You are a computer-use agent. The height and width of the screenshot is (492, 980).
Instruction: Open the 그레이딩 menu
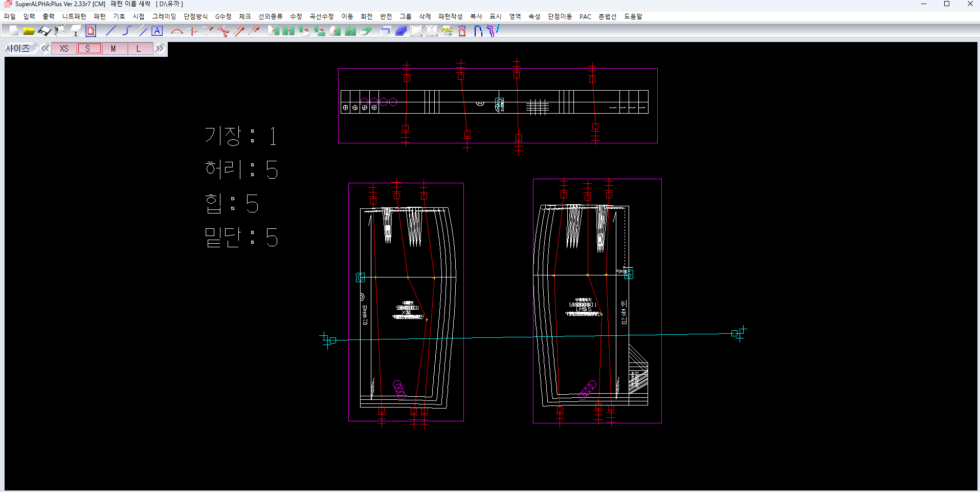(x=164, y=16)
